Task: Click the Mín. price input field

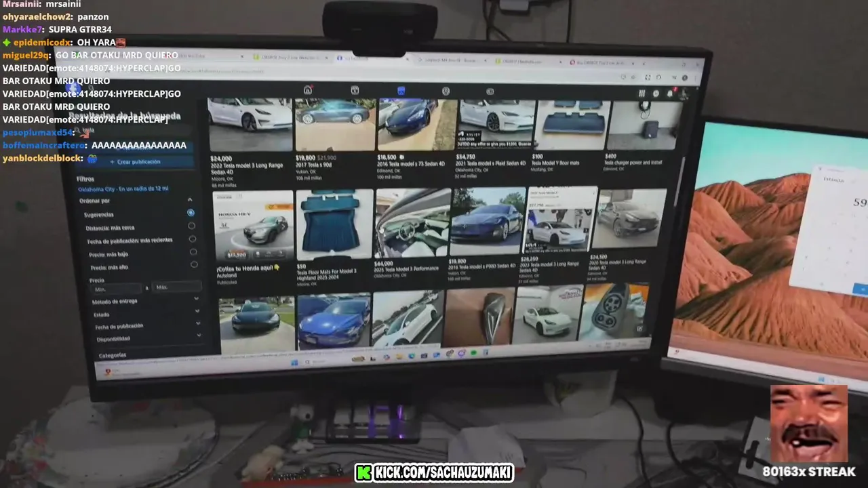Action: [x=117, y=288]
